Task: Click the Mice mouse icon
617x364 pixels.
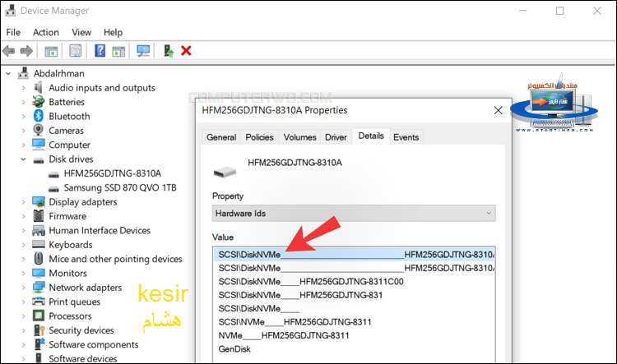Action: pos(39,259)
